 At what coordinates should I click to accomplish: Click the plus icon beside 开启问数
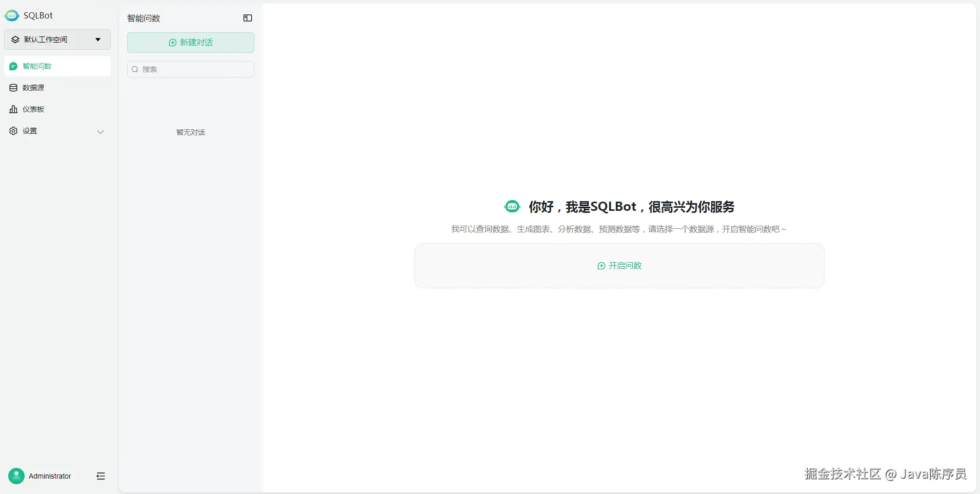point(601,266)
